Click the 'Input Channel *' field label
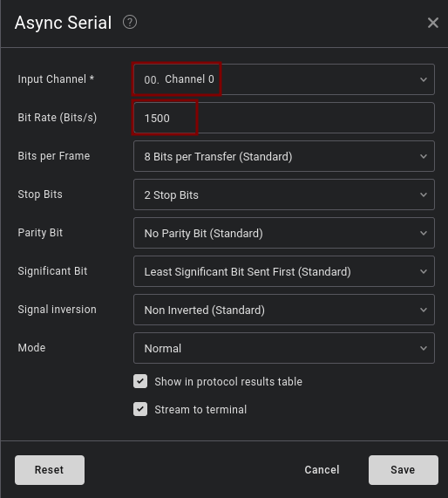 tap(56, 79)
